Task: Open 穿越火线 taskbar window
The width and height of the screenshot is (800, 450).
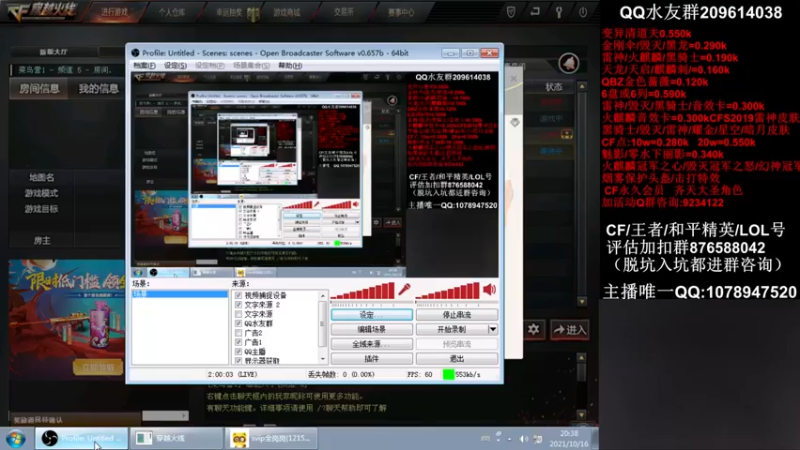Action: click(x=176, y=438)
